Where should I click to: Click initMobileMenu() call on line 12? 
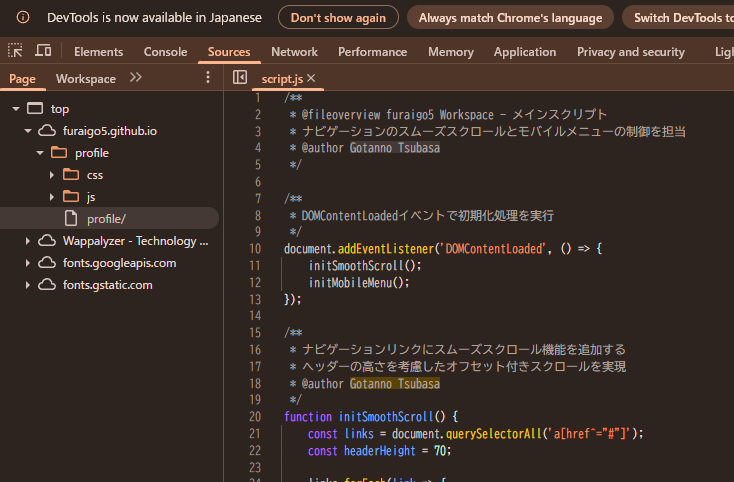(x=359, y=282)
